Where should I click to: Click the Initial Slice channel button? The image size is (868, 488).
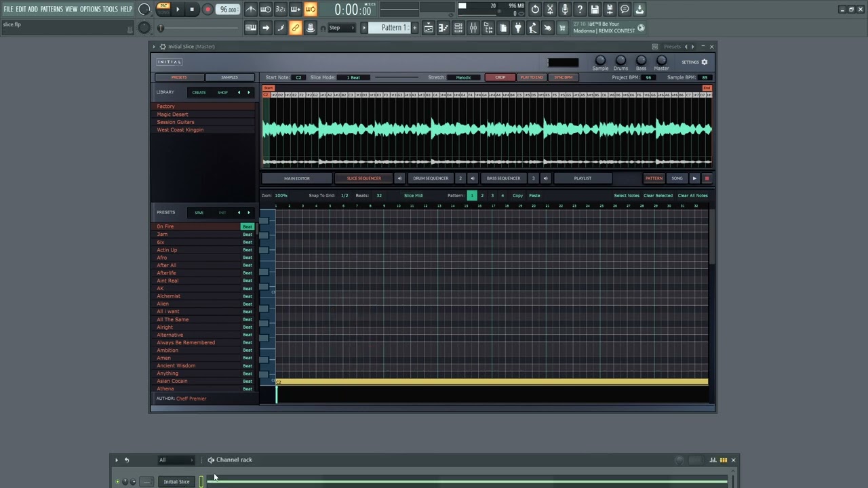pos(176,482)
